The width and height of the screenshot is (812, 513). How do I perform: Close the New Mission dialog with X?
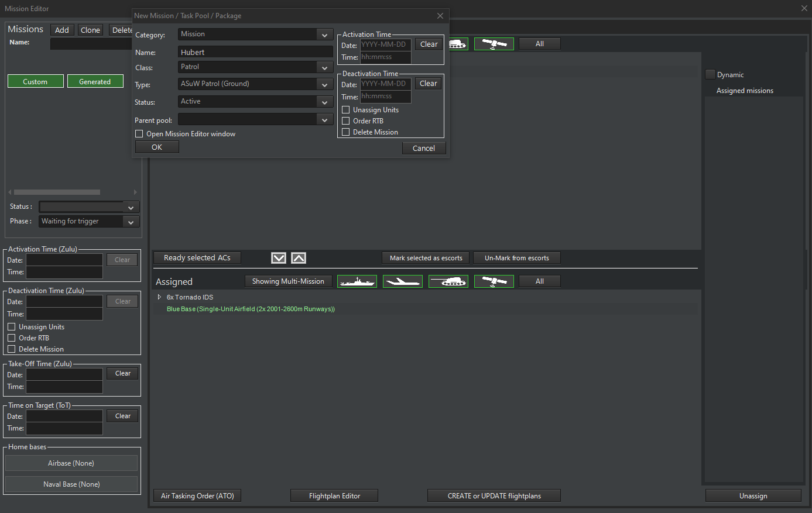click(x=440, y=16)
